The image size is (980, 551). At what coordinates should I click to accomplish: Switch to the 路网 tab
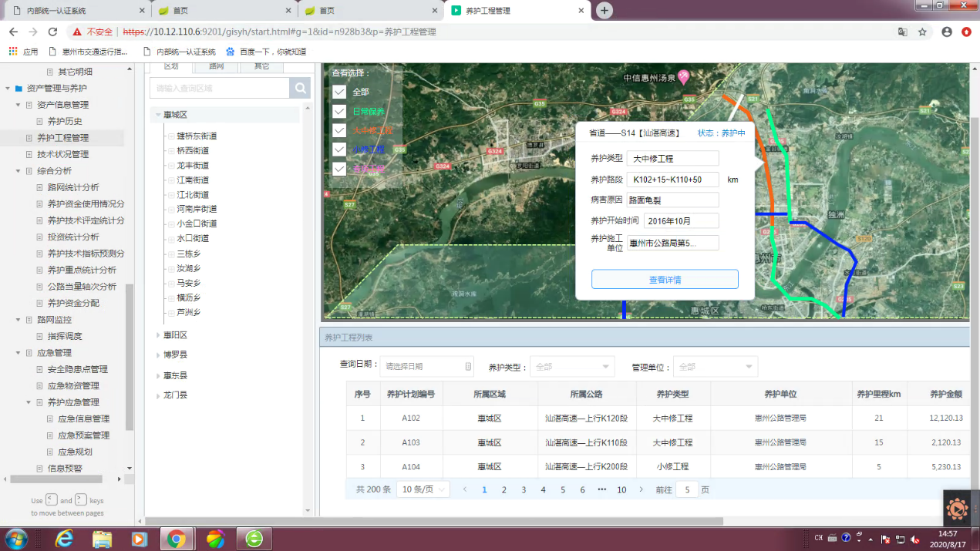tap(217, 67)
